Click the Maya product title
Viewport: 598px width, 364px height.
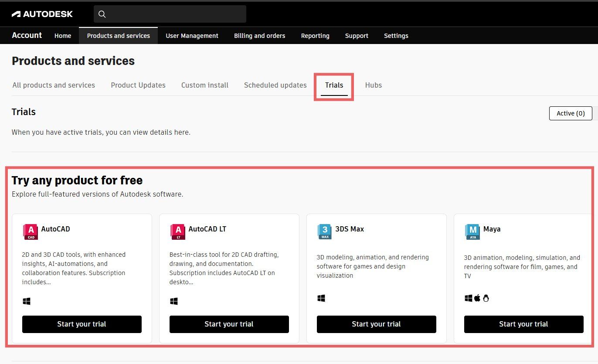click(x=492, y=229)
